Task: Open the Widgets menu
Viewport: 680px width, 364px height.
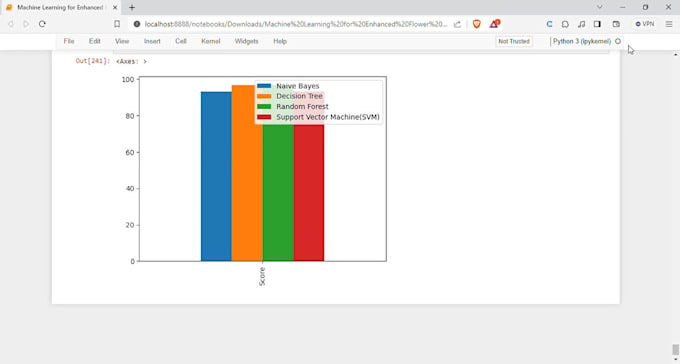Action: [246, 41]
